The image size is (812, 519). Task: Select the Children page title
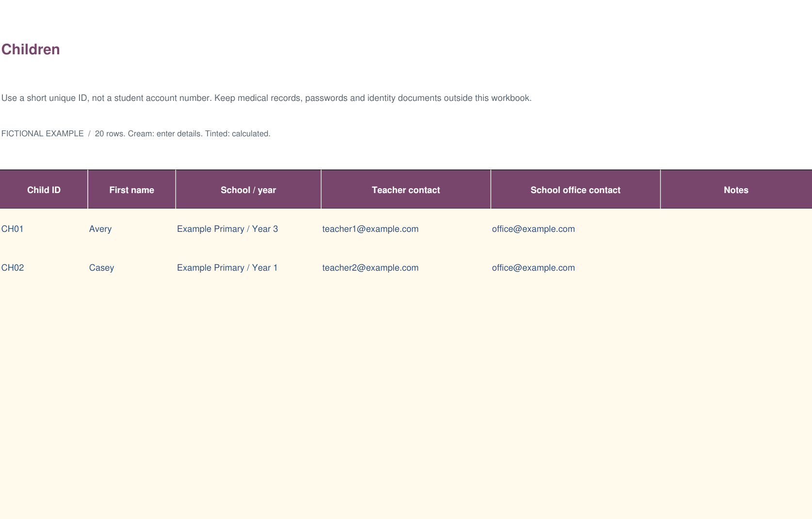point(31,49)
